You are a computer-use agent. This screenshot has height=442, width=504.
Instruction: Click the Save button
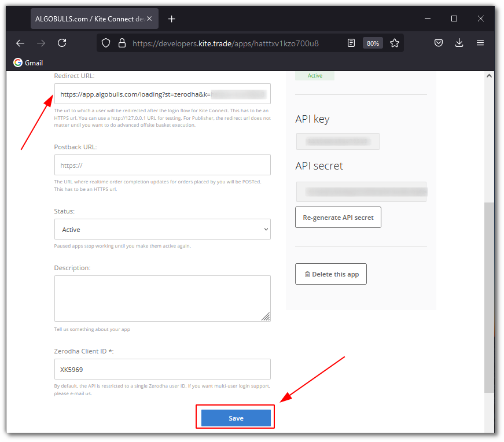point(236,418)
